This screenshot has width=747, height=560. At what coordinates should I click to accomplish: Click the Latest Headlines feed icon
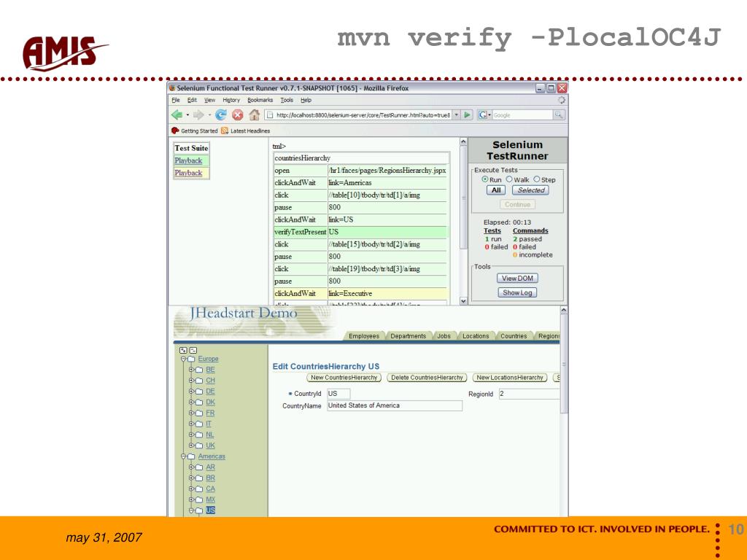[x=225, y=131]
